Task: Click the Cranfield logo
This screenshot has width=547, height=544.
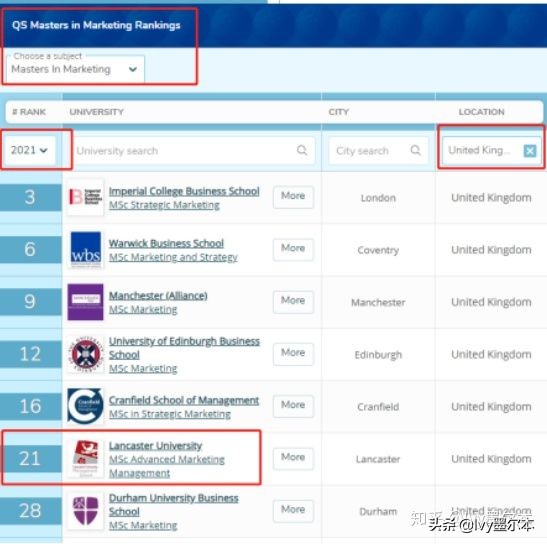Action: (x=85, y=406)
